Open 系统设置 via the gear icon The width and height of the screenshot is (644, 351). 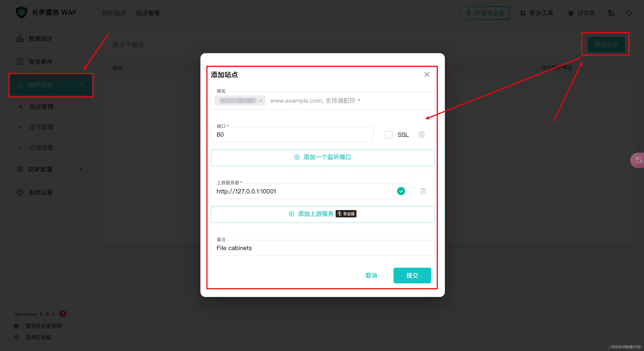(20, 192)
